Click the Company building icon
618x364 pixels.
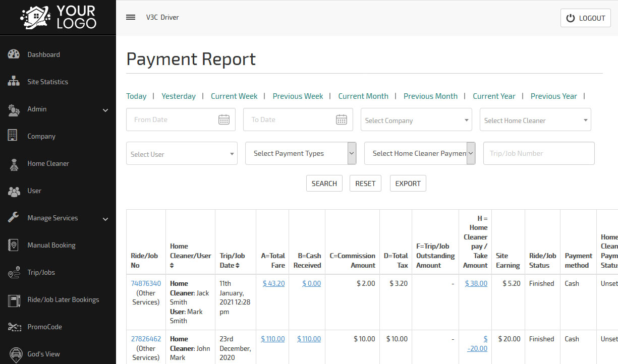[13, 136]
